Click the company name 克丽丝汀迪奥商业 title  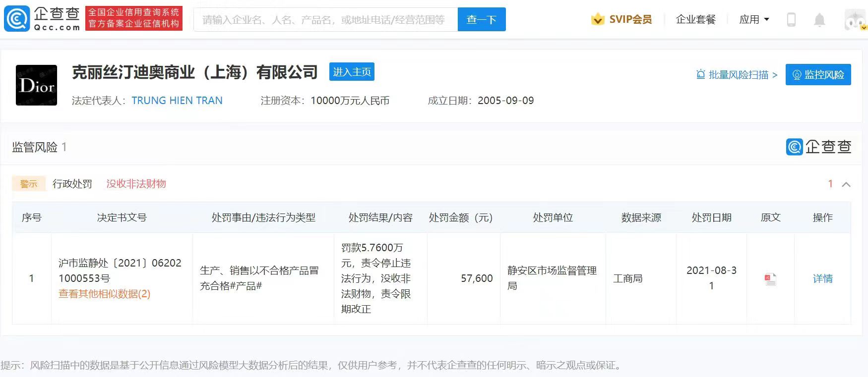[194, 72]
